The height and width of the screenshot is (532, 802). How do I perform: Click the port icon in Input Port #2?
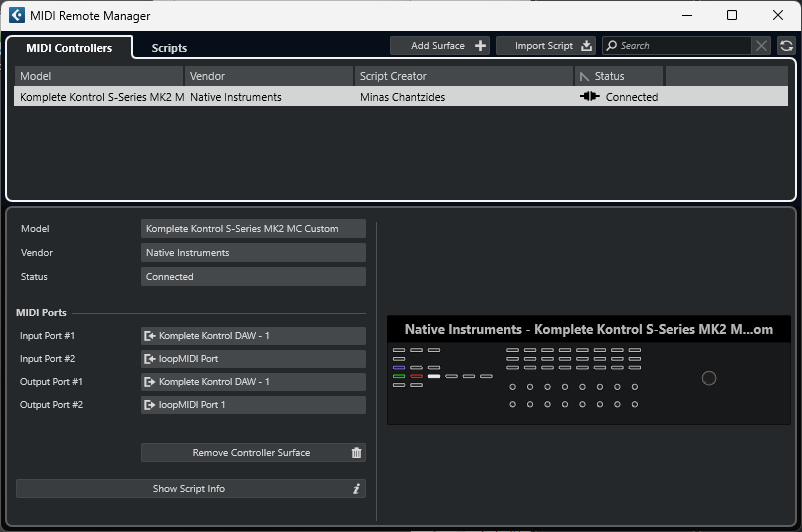[150, 359]
